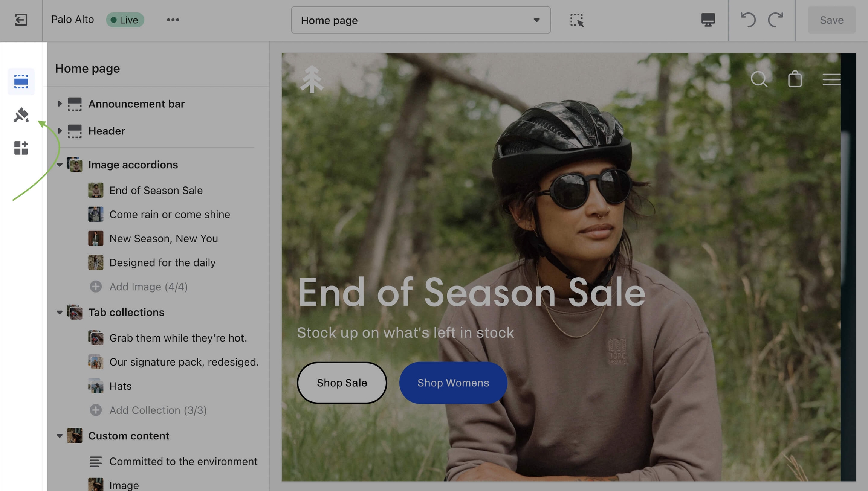Screen dimensions: 868x491
Task: Click the Shop Womens button
Action: pos(453,383)
